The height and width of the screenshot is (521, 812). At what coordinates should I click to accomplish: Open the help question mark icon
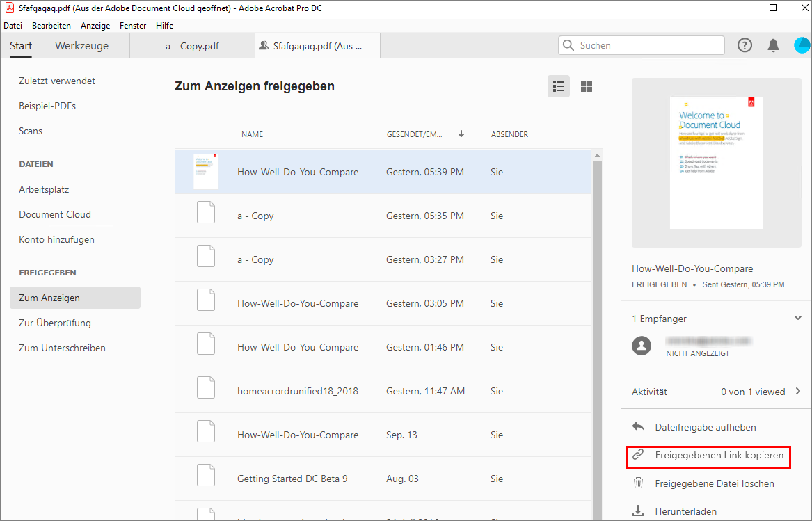point(745,46)
